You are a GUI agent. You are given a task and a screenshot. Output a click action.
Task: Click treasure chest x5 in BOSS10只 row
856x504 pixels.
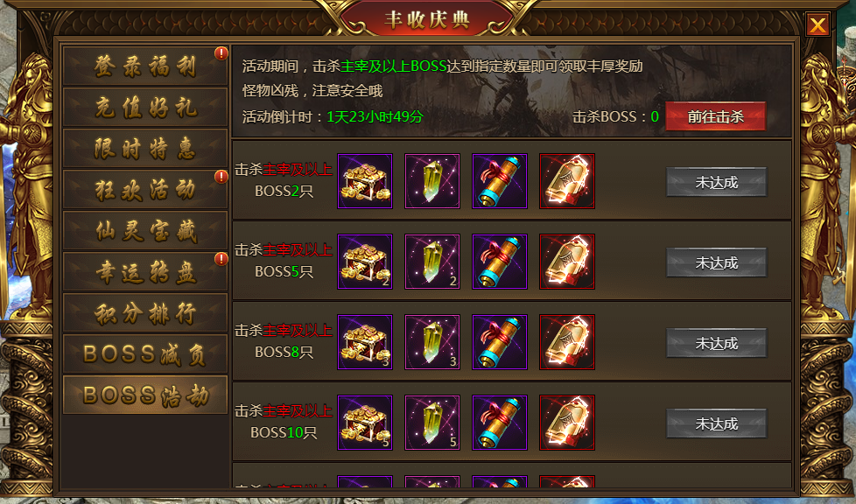click(365, 423)
